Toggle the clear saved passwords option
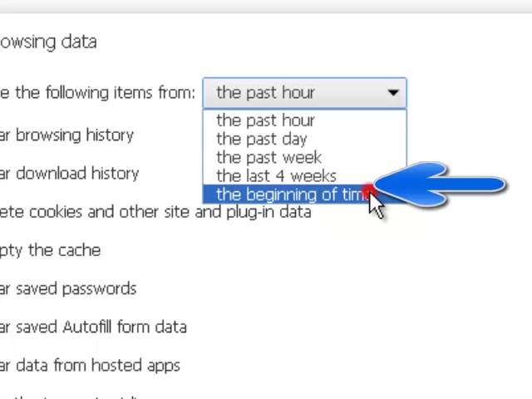Image resolution: width=532 pixels, height=399 pixels. pyautogui.click(x=68, y=288)
